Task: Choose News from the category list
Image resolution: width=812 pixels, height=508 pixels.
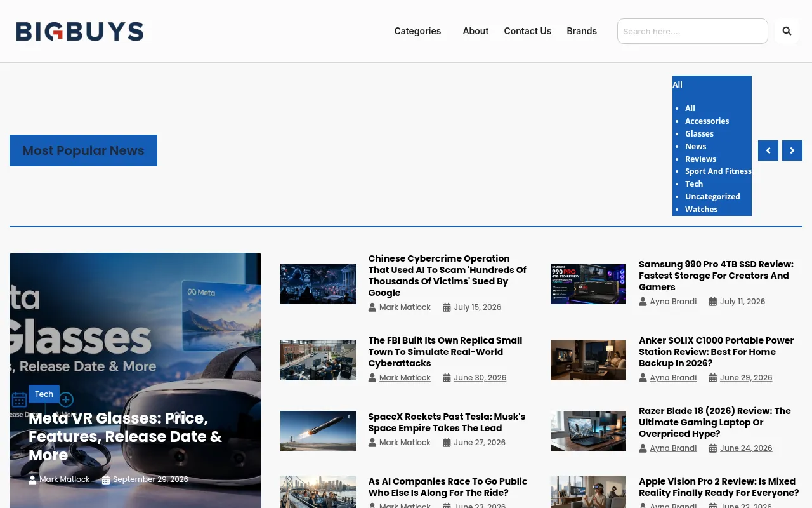Action: (x=695, y=147)
